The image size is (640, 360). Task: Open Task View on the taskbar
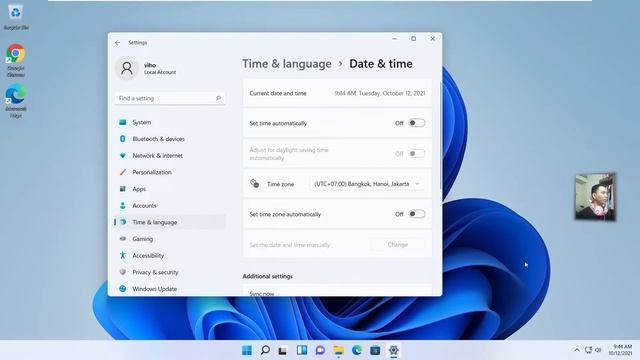click(283, 350)
